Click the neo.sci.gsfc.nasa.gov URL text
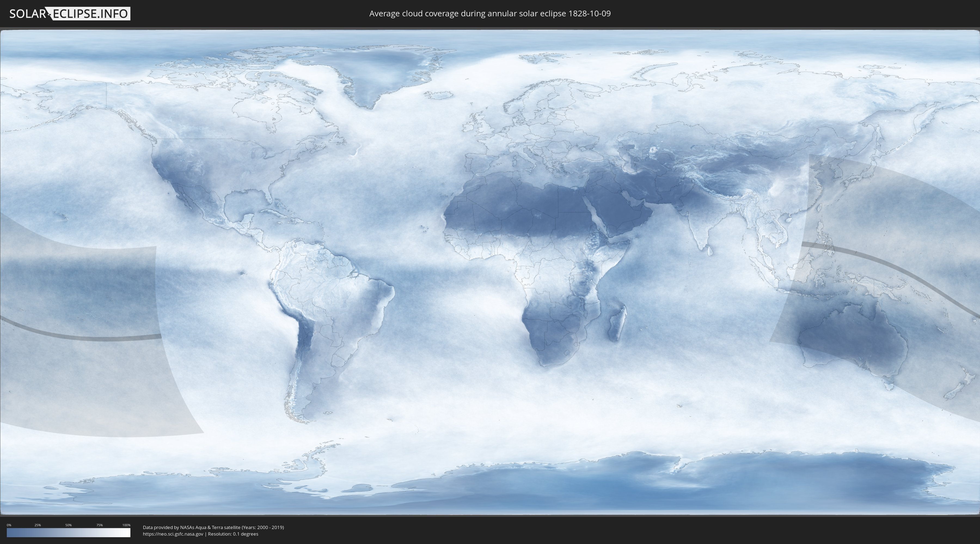This screenshot has height=544, width=980. [x=173, y=534]
